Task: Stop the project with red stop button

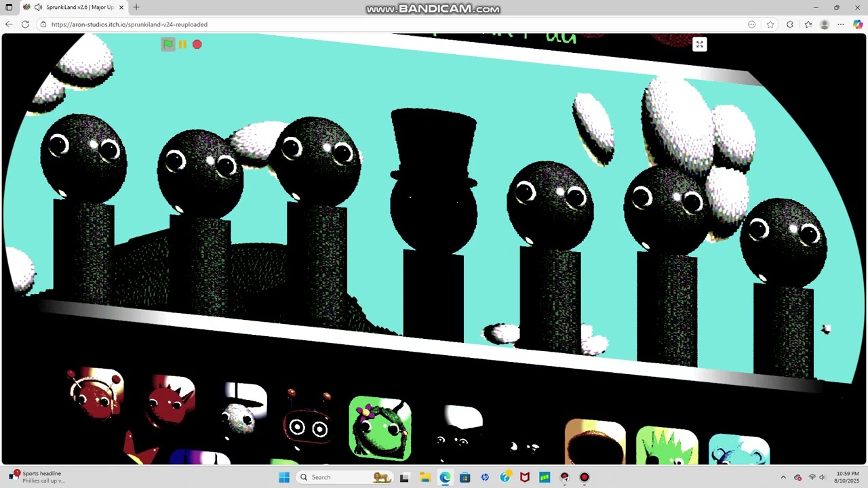Action: coord(197,44)
